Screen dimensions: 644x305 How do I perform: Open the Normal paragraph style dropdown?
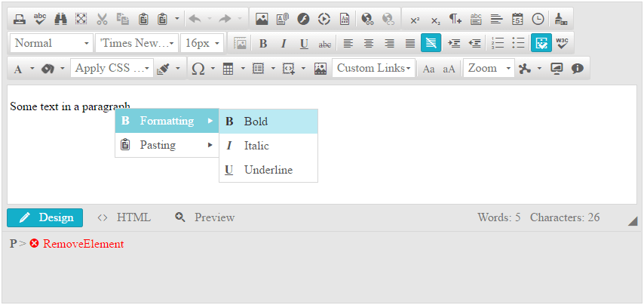(x=52, y=43)
